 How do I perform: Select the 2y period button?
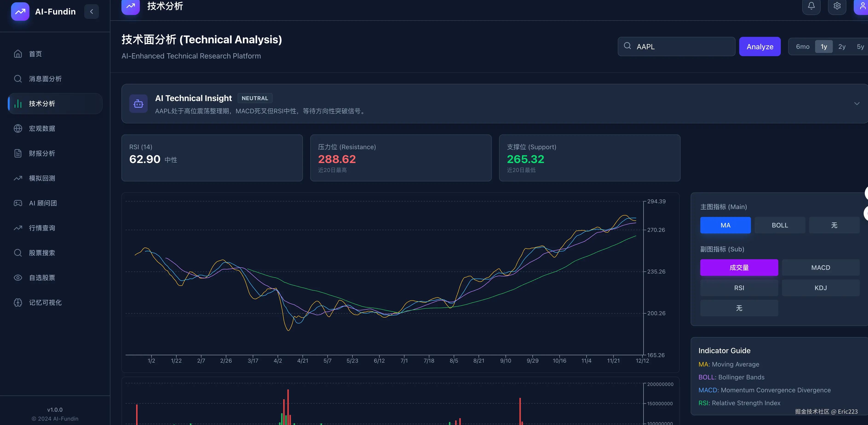pos(842,47)
